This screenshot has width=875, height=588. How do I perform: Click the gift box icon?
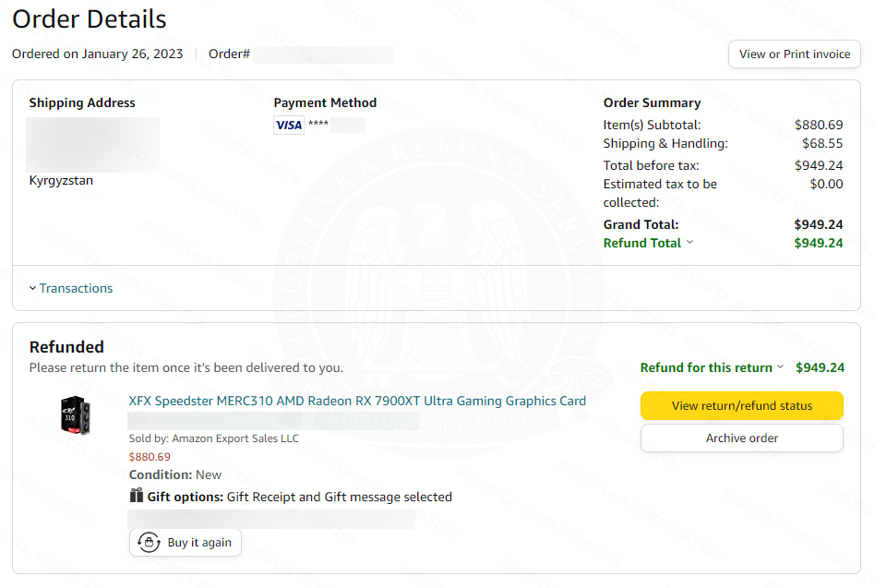(x=137, y=496)
